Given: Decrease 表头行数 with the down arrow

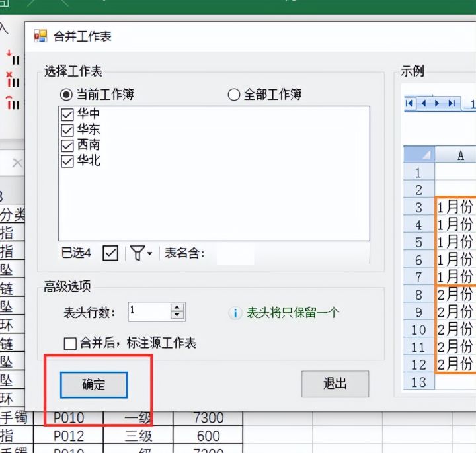Looking at the screenshot, I should point(177,315).
